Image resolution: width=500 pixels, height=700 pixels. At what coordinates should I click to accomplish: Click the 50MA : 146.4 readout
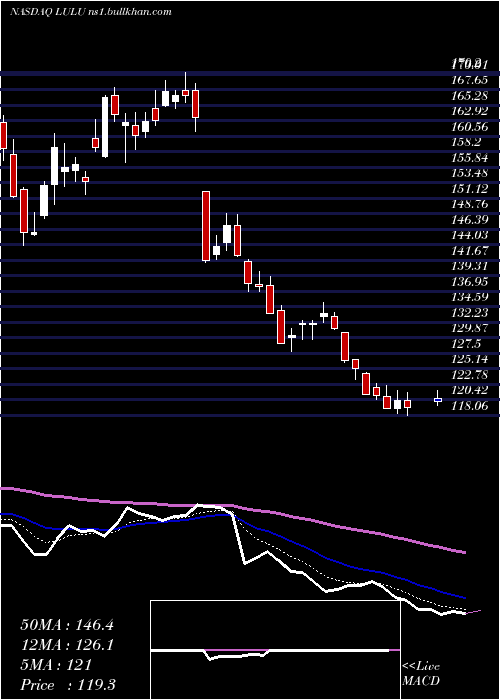click(x=67, y=625)
